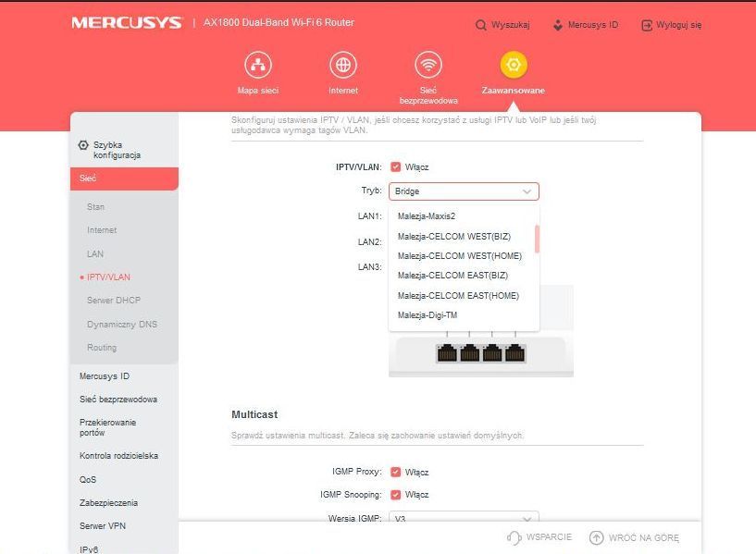Uncheck the IGMP Proxy Włącz checkbox
Screen dimensions: 756x554
pyautogui.click(x=395, y=472)
